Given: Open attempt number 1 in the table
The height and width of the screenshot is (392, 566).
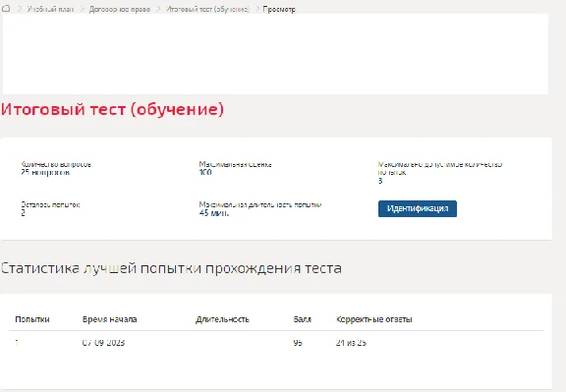Looking at the screenshot, I should coord(17,343).
